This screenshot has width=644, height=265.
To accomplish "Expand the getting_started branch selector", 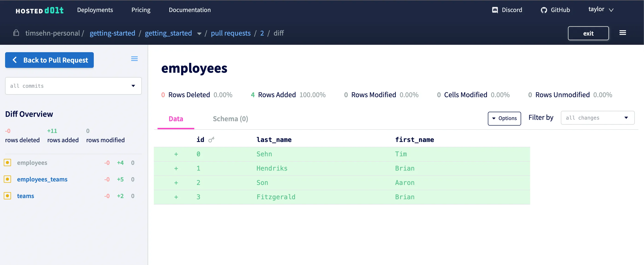I will pyautogui.click(x=199, y=33).
